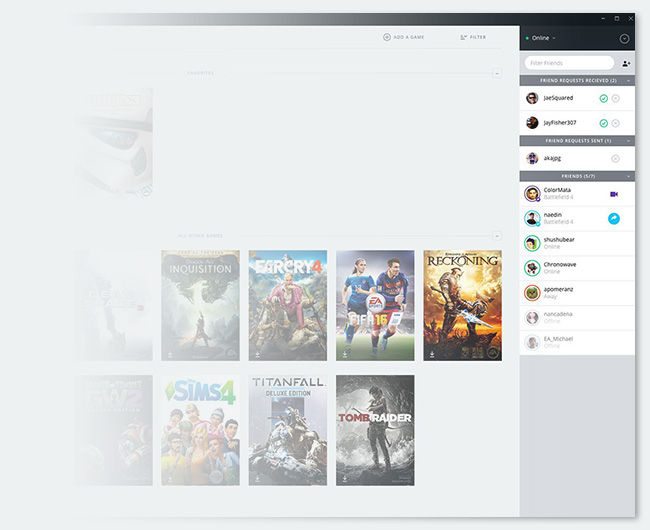Minimize the Origin window
The width and height of the screenshot is (650, 530).
coord(603,18)
